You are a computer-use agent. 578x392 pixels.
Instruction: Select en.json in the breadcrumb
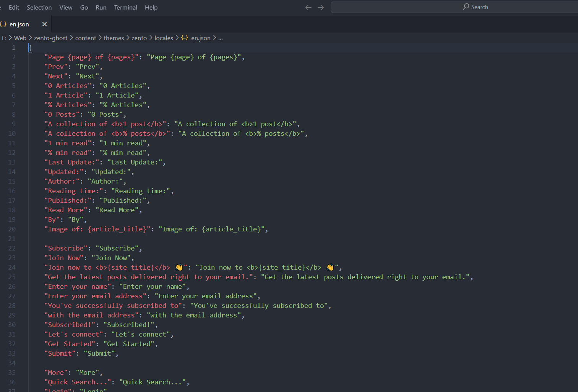click(201, 38)
